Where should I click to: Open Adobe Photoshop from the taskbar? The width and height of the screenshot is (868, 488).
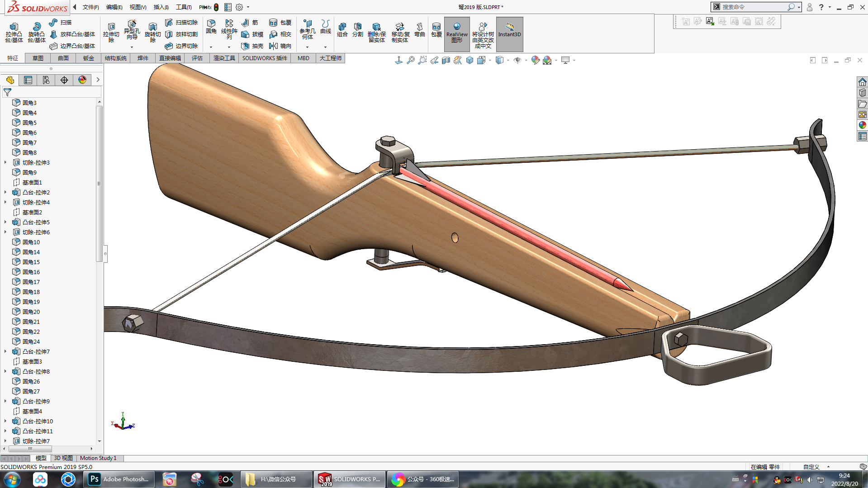119,479
